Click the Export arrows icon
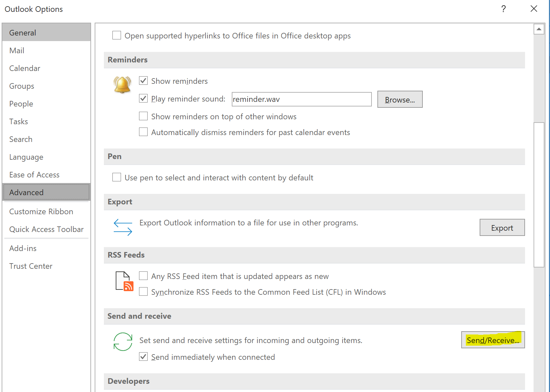550x392 pixels. (123, 227)
